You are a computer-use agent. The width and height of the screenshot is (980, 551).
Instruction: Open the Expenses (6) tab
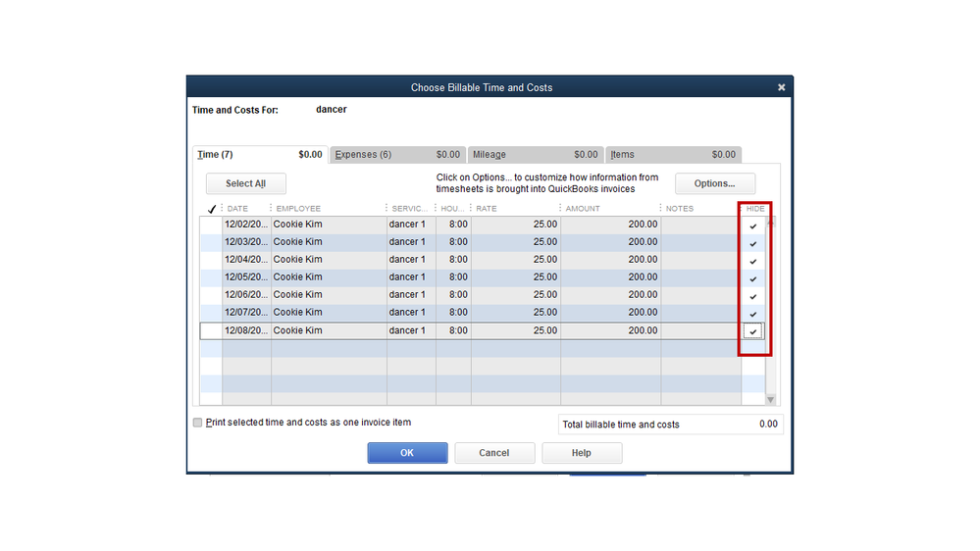(x=397, y=154)
